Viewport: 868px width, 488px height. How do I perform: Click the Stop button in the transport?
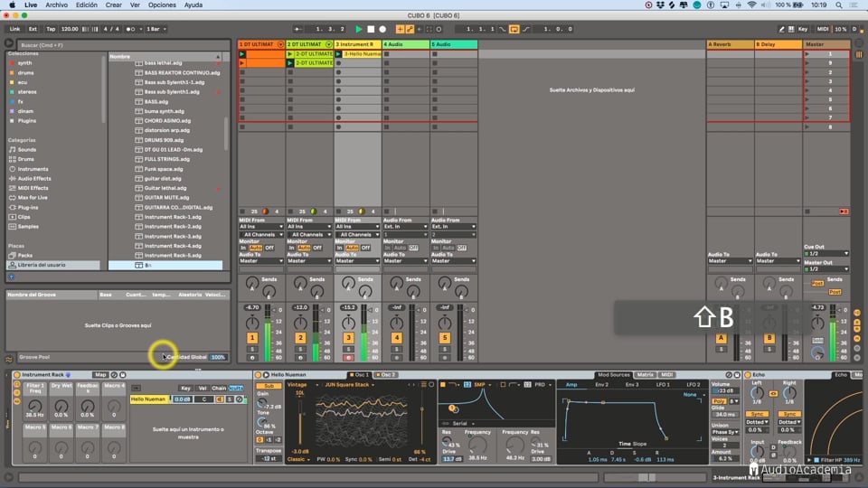coord(371,29)
